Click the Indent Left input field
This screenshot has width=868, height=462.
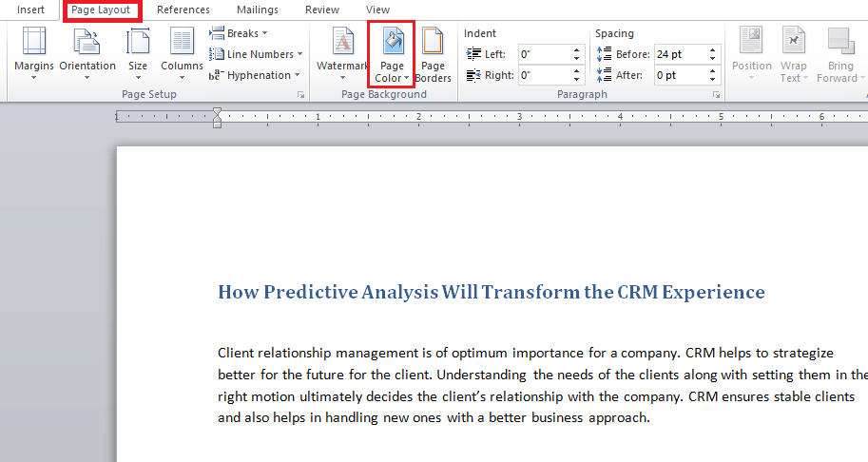pos(544,54)
